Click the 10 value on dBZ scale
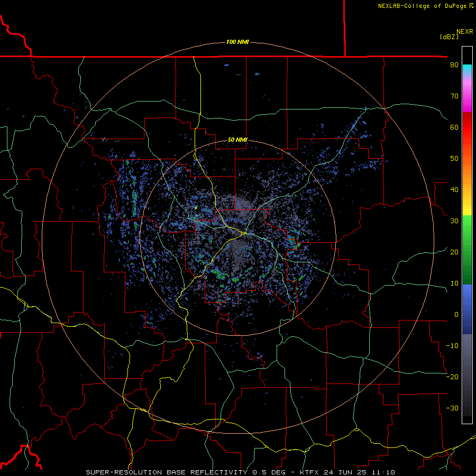 click(454, 283)
